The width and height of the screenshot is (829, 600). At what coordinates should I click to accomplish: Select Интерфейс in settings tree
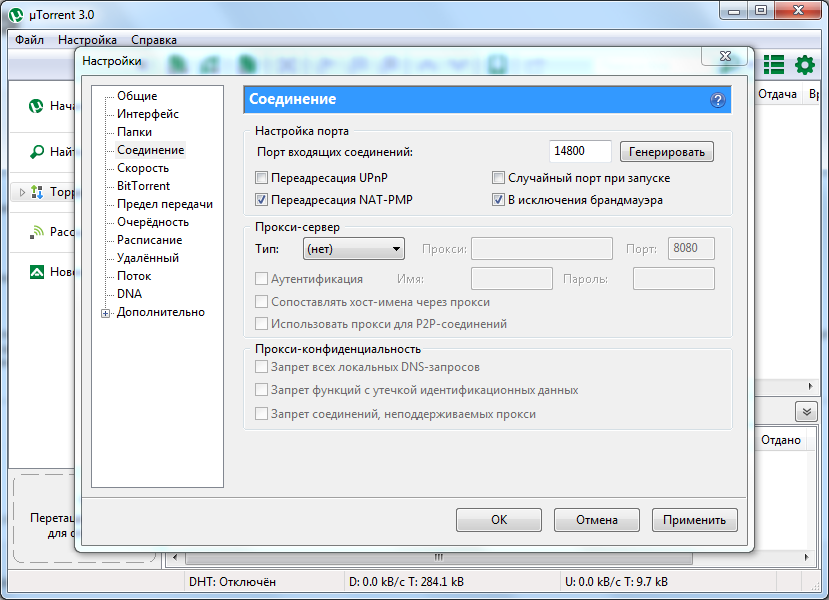click(x=148, y=114)
